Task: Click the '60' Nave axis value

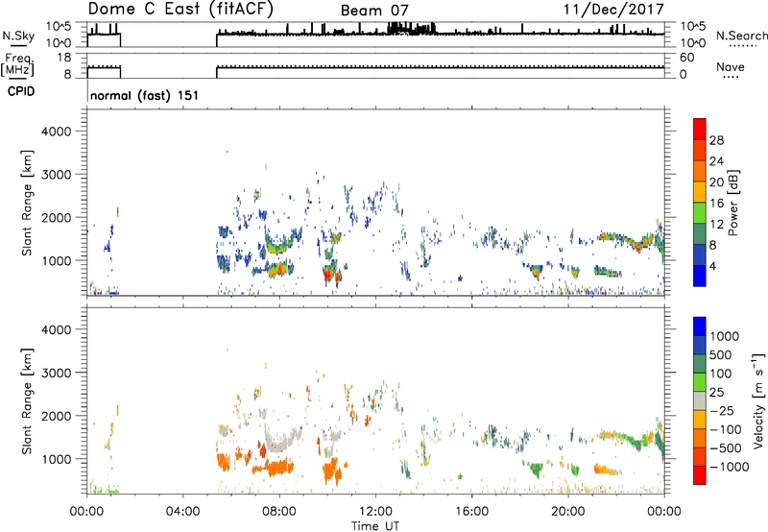Action: point(686,58)
